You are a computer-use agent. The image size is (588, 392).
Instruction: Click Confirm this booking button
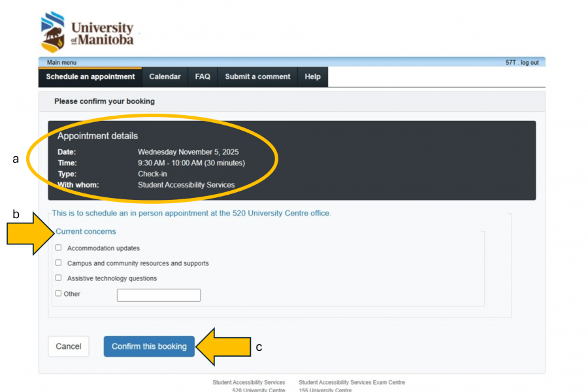tap(149, 346)
